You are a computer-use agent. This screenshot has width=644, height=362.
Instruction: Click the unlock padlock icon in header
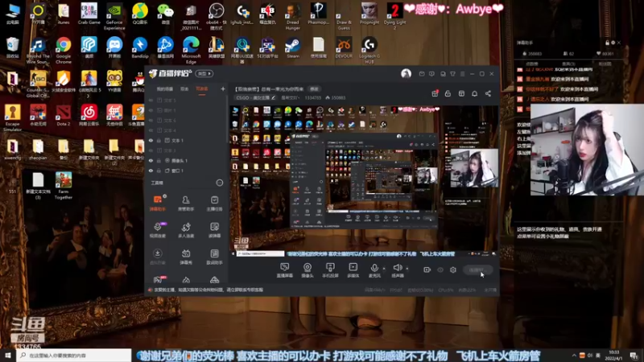point(448,93)
